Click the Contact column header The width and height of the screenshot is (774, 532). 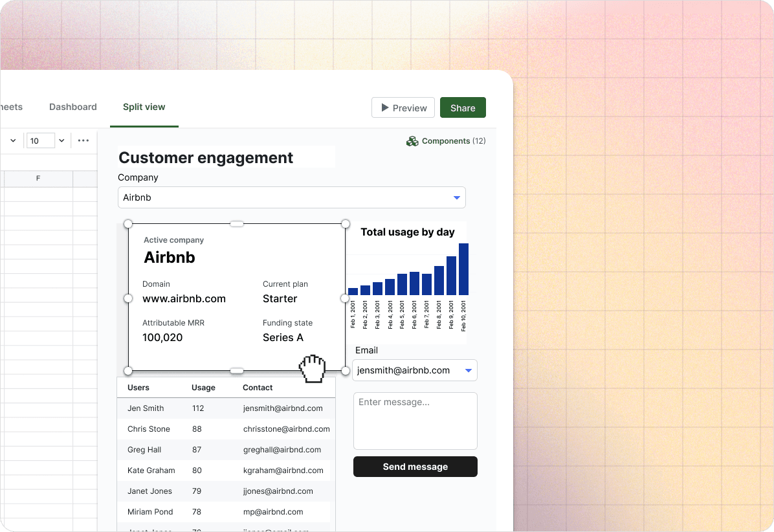pos(258,388)
